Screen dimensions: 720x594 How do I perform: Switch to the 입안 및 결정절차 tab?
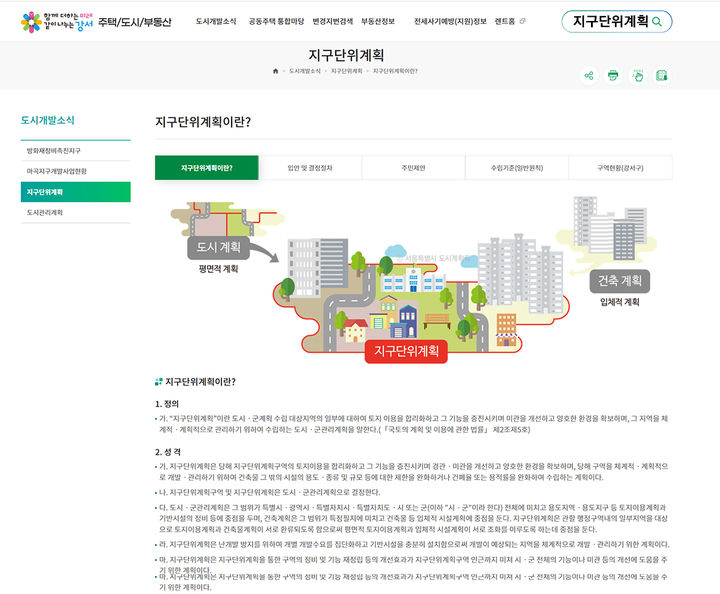[x=310, y=168]
